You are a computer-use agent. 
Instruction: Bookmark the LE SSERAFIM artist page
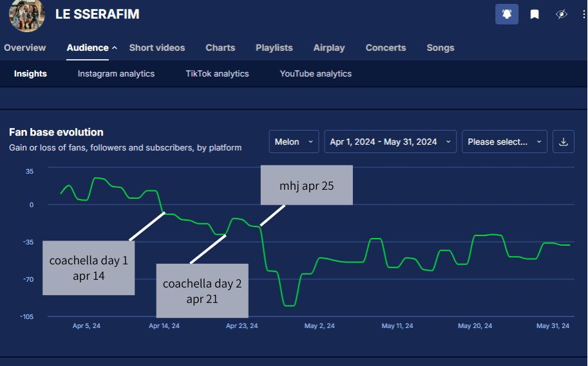coord(534,14)
